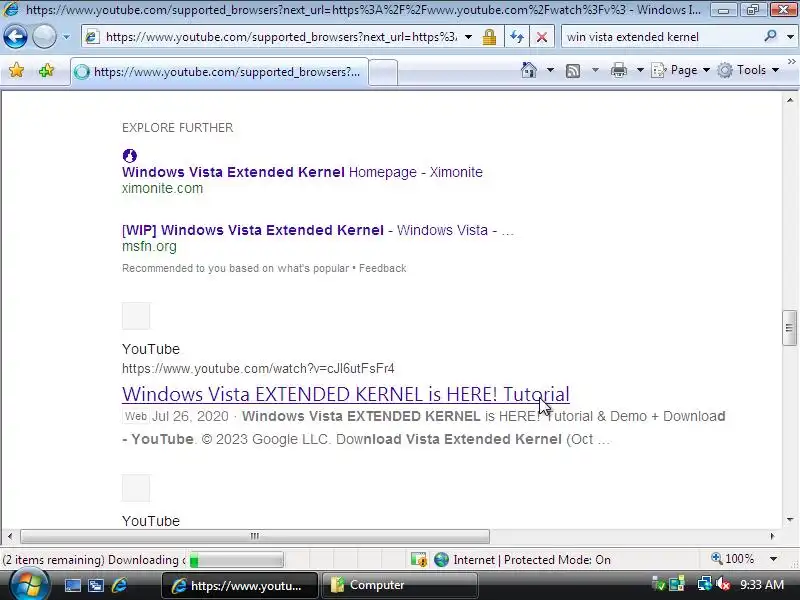Viewport: 800px width, 600px height.
Task: Open the Tools menu
Action: coord(748,70)
